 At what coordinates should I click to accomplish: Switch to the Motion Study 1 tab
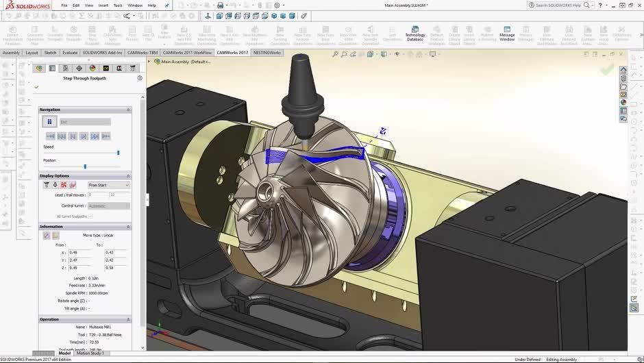tap(90, 353)
